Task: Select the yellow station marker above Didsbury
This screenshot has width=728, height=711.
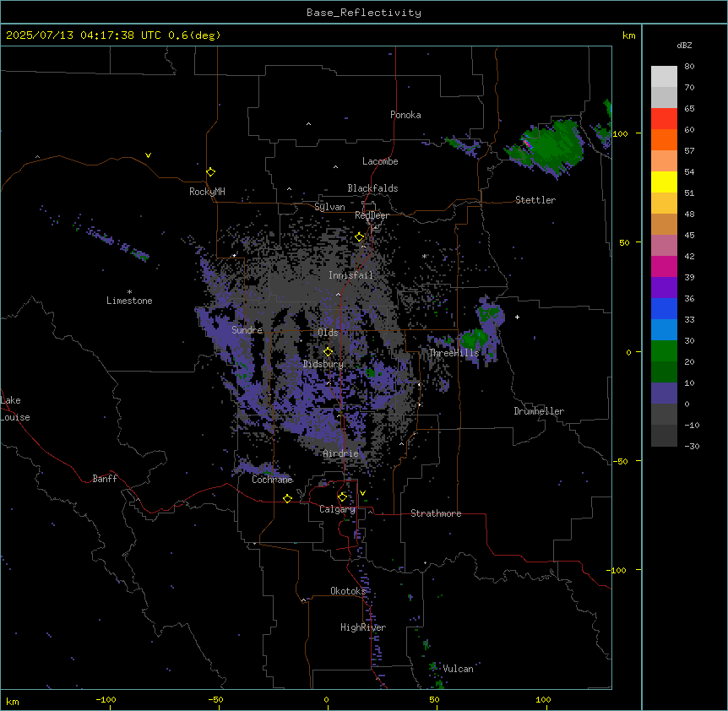Action: tap(328, 351)
